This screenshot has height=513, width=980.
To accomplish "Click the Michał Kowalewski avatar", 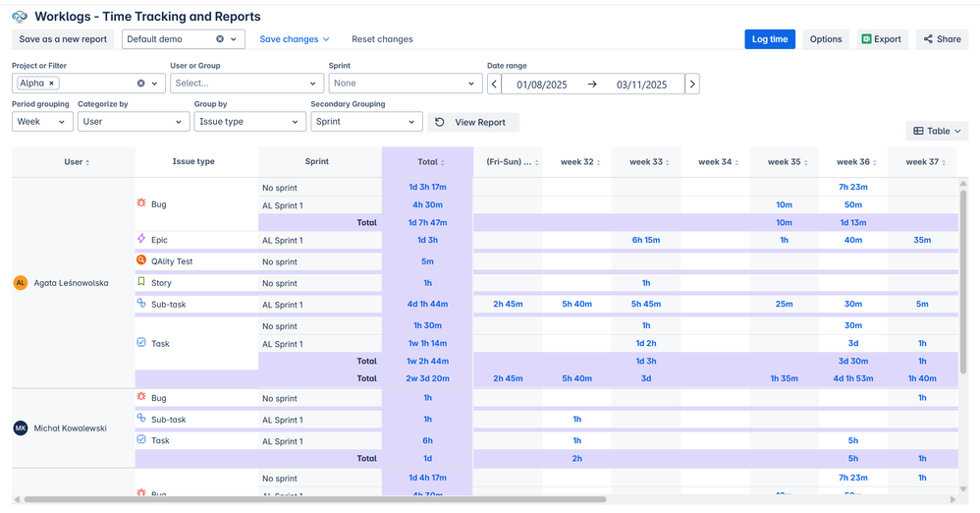I will (x=21, y=428).
